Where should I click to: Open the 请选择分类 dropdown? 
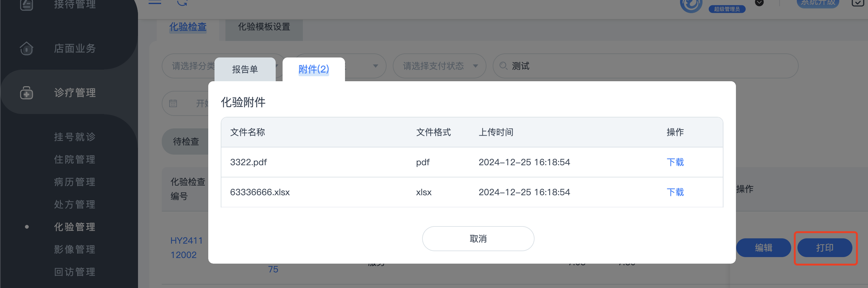(189, 66)
